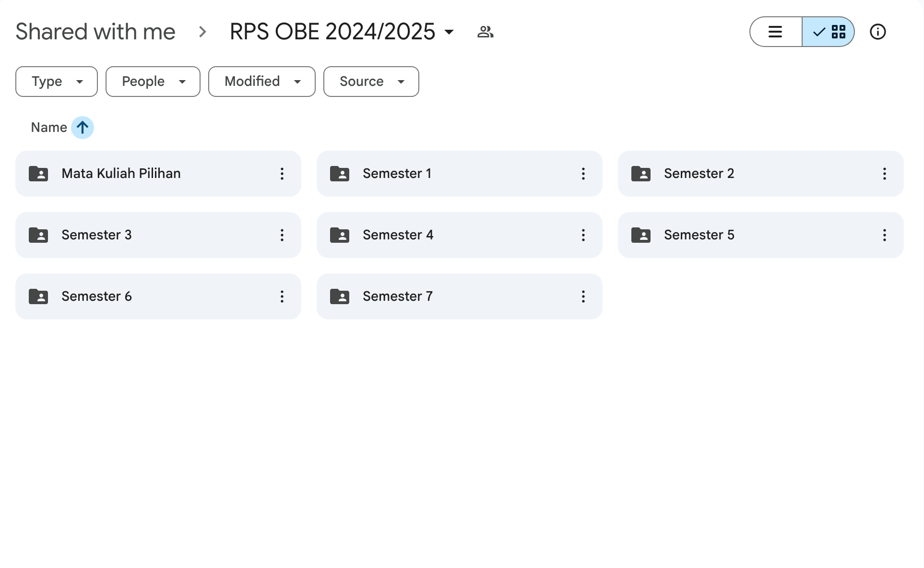Open more actions for Semester 2
The width and height of the screenshot is (924, 568).
pos(884,174)
